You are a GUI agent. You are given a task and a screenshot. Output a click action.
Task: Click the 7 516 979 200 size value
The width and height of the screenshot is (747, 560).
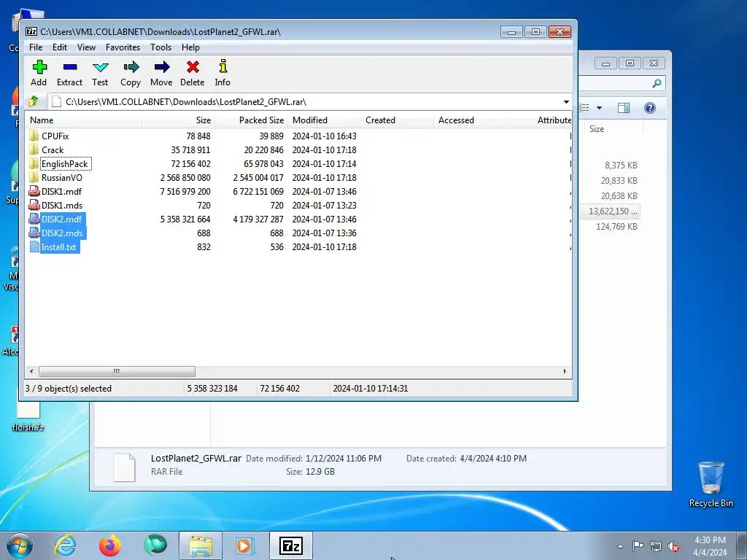click(x=185, y=192)
